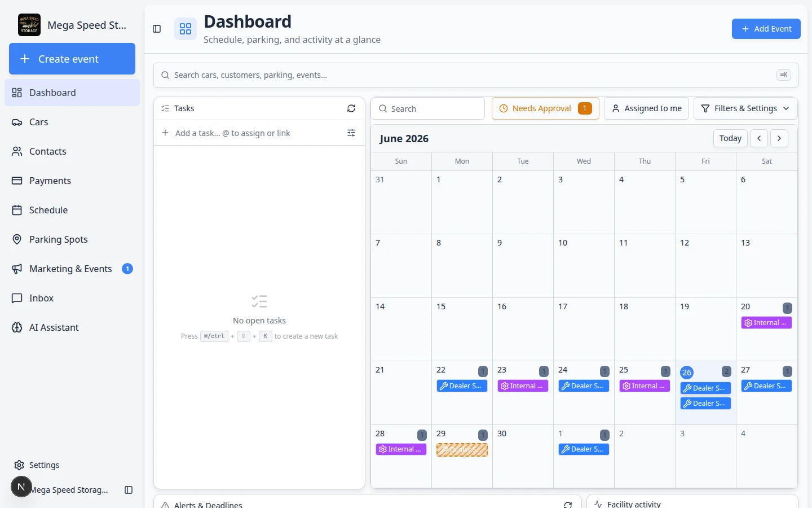Open the second Dealer event on June 26

705,404
